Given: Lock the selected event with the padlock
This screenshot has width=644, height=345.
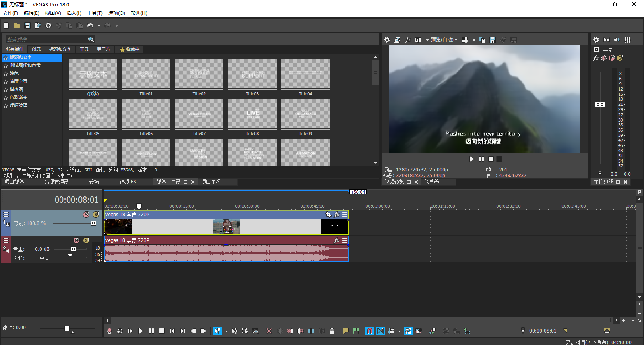Looking at the screenshot, I should tap(332, 331).
